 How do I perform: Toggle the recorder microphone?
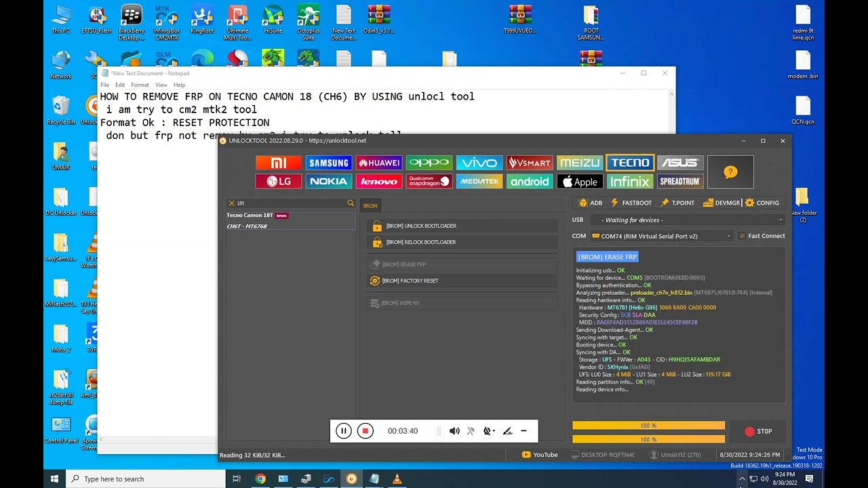pyautogui.click(x=471, y=431)
